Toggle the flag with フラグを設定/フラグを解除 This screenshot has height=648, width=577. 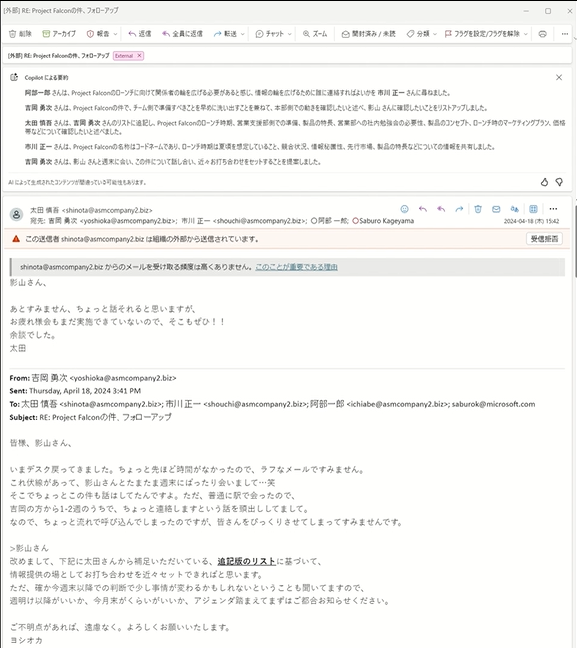click(x=482, y=34)
